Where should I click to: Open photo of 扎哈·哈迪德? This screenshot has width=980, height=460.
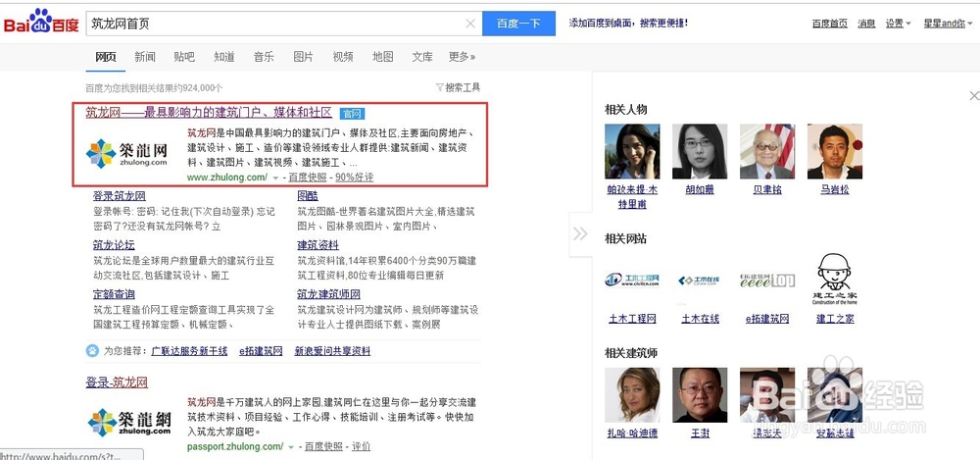click(x=632, y=395)
